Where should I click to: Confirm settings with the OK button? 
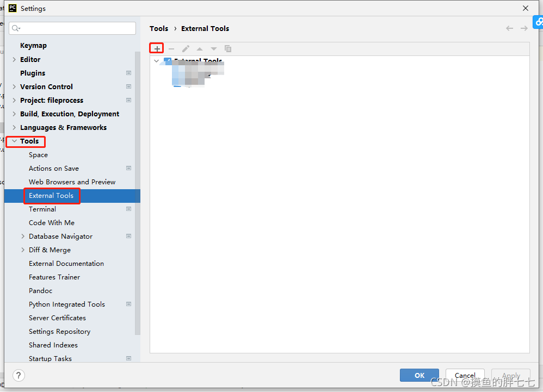pos(419,375)
